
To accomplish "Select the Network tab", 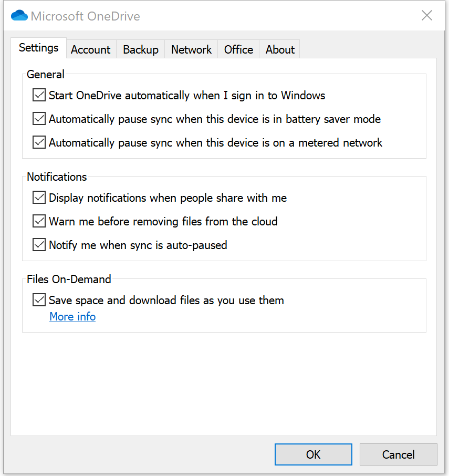I will coord(191,49).
